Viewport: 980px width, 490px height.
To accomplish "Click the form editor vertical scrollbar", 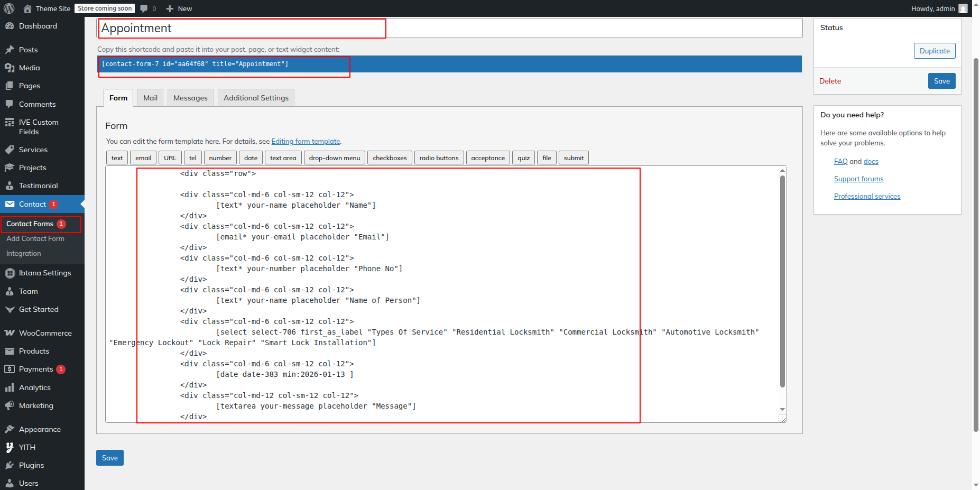I will click(x=782, y=280).
